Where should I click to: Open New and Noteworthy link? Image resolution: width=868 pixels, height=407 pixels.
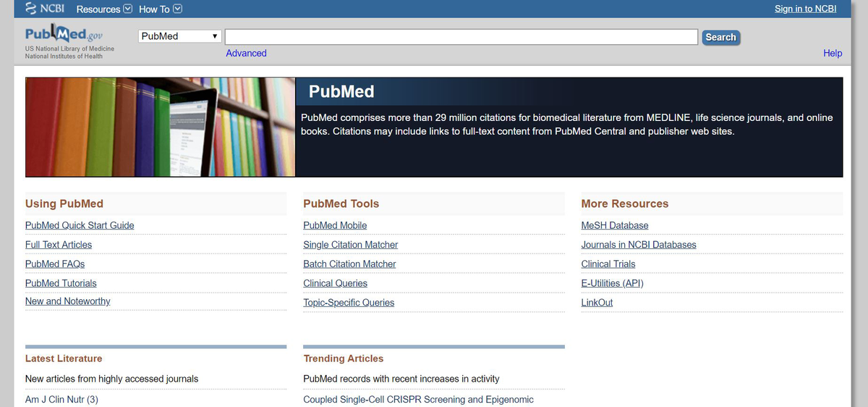tap(68, 301)
